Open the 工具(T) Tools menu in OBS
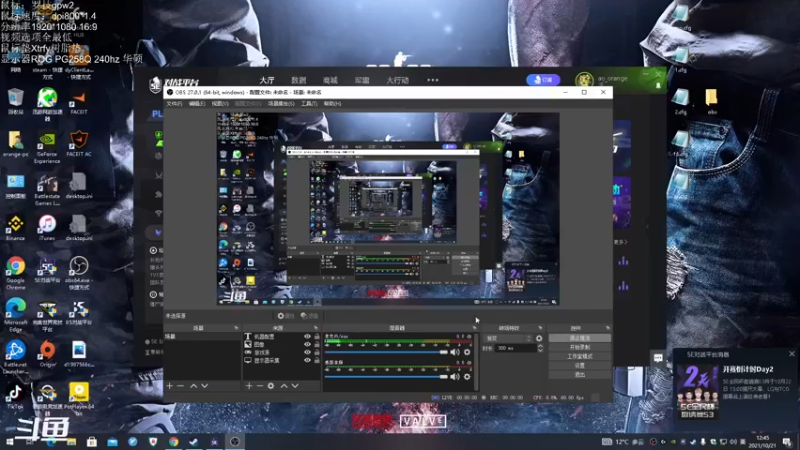The height and width of the screenshot is (450, 800). click(x=308, y=104)
